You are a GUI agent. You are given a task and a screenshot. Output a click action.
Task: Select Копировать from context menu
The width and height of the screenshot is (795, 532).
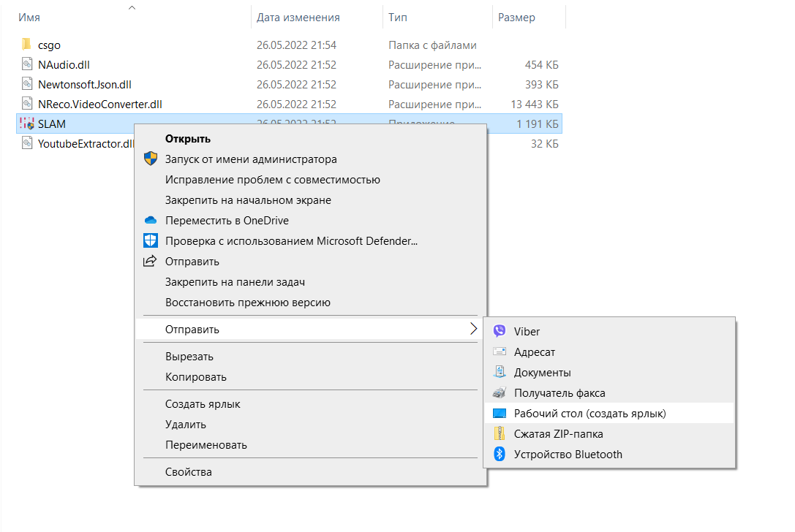[196, 377]
